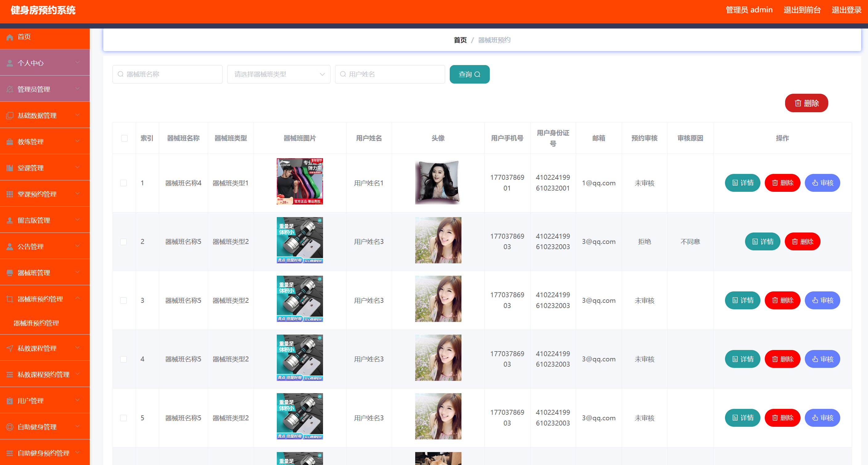This screenshot has width=868, height=465.
Task: Click the search icon in 用户姓名 field
Action: coord(343,74)
